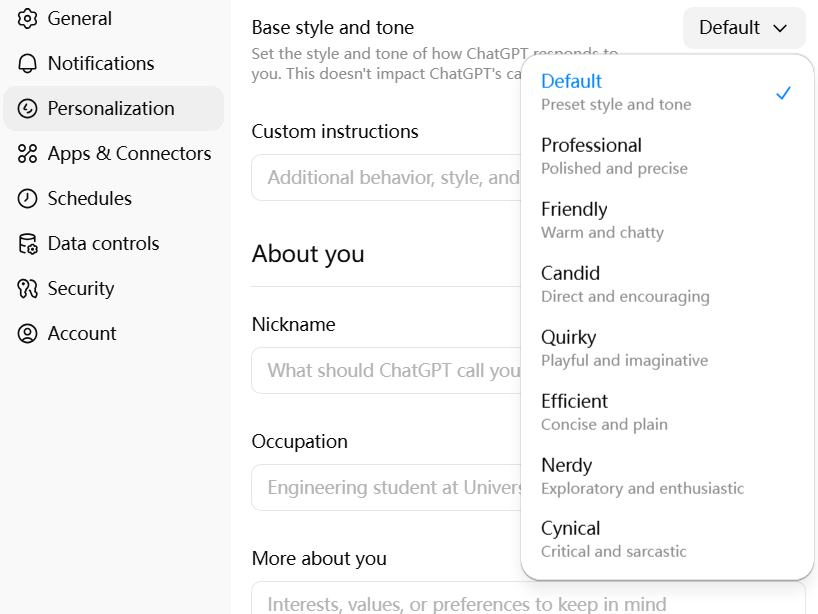Viewport: 818px width, 614px height.
Task: Click the Security key icon
Action: [x=27, y=288]
